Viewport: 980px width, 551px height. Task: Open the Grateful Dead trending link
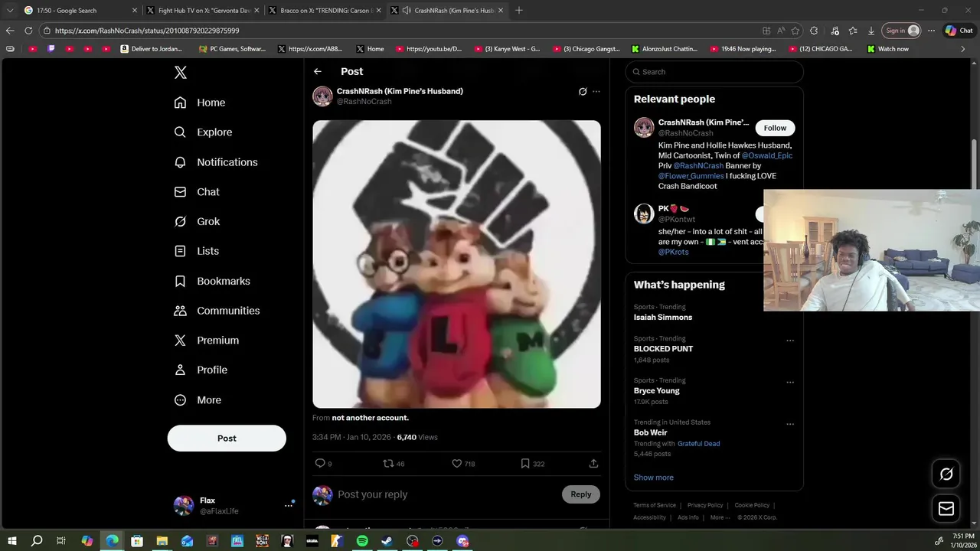pos(698,444)
